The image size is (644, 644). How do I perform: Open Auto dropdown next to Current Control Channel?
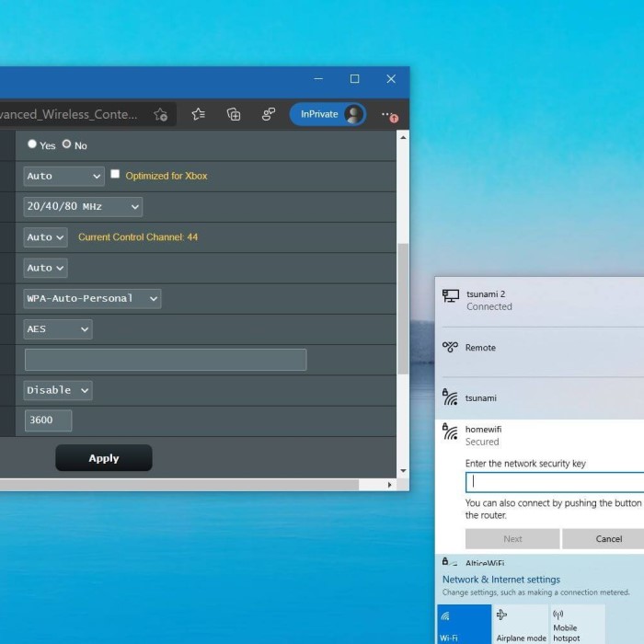coord(46,237)
